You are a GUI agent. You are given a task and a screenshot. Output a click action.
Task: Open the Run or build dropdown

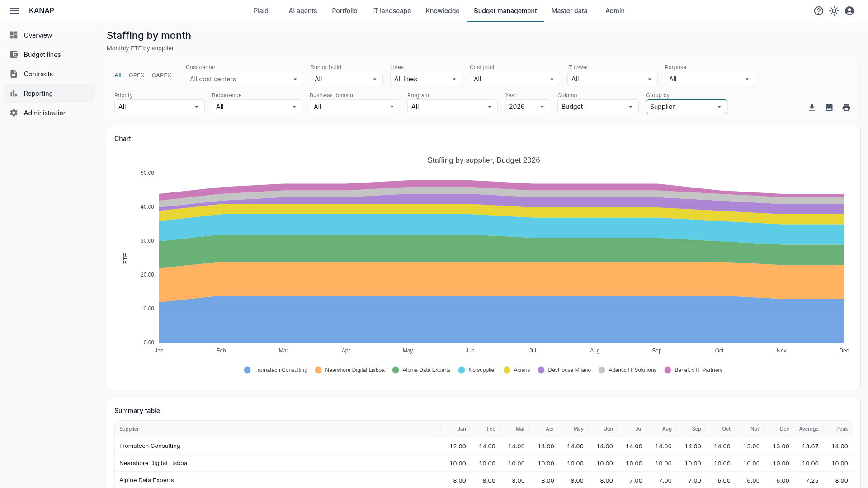[347, 79]
